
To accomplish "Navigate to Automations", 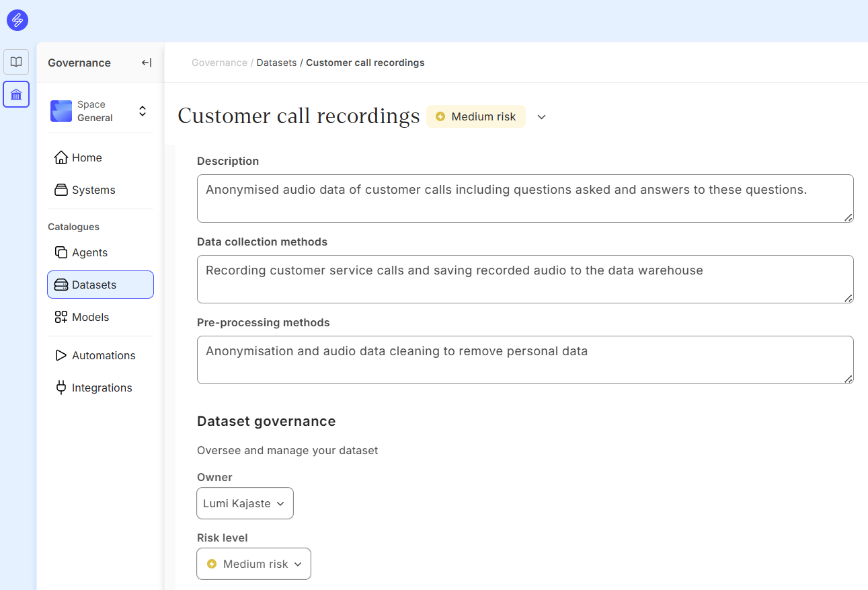I will tap(104, 355).
